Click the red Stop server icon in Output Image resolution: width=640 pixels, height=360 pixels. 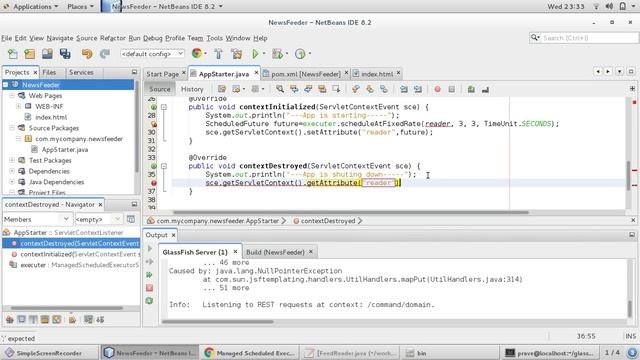pyautogui.click(x=149, y=288)
